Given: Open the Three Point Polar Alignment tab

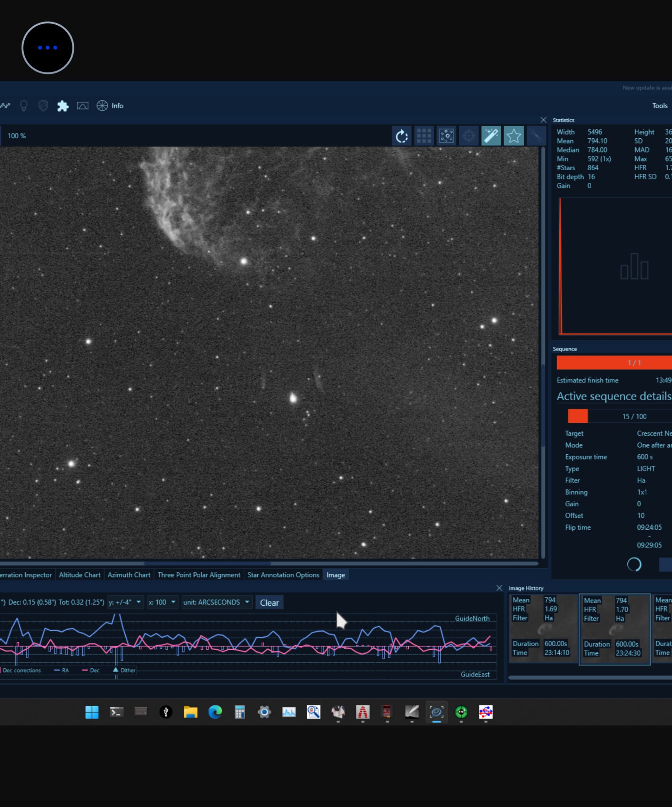Looking at the screenshot, I should 199,575.
